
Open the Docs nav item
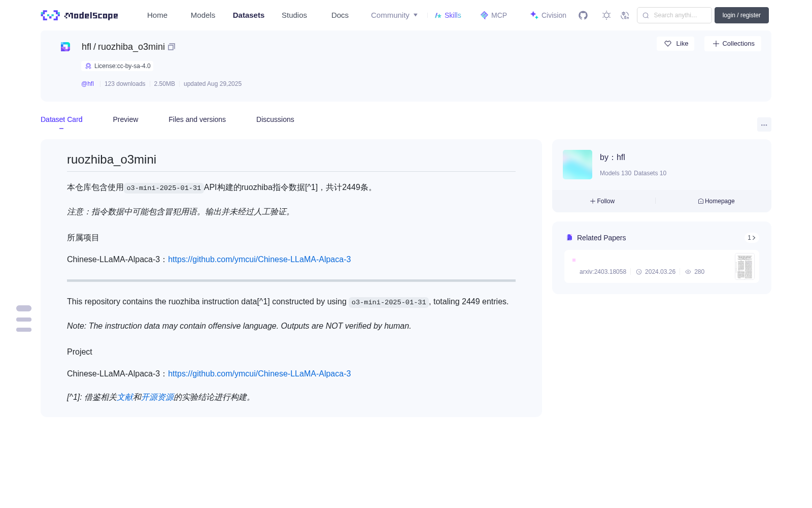click(x=340, y=15)
